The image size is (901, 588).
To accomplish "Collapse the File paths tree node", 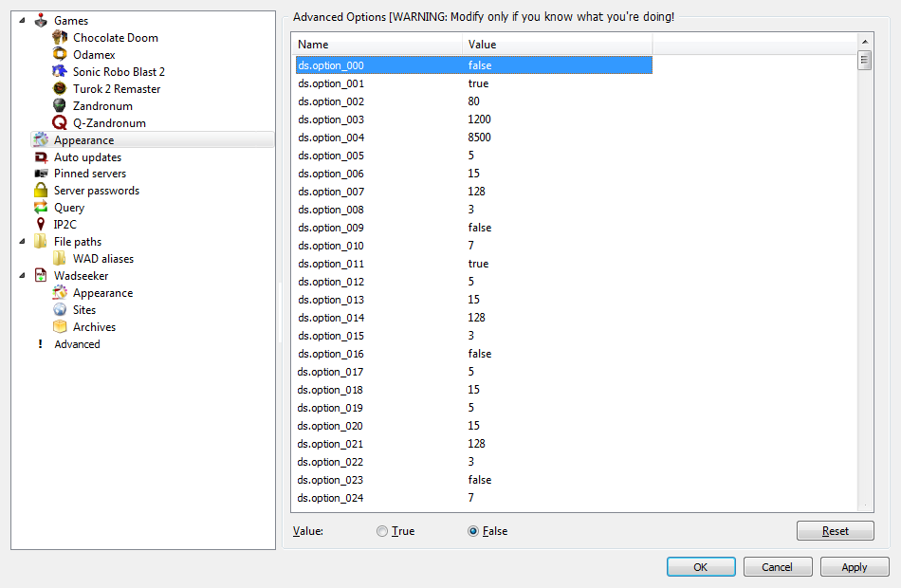I will pyautogui.click(x=22, y=242).
